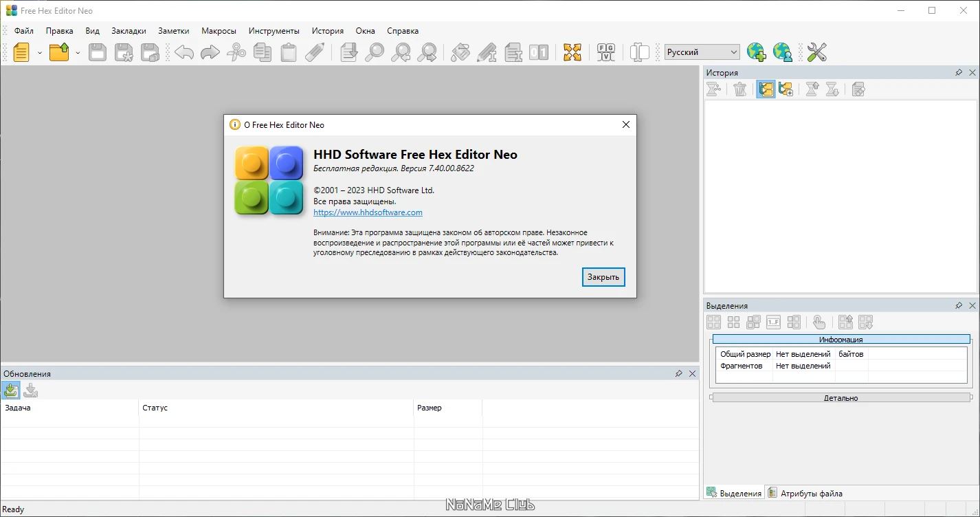This screenshot has height=517, width=980.
Task: Open the Файл menu
Action: [x=23, y=31]
